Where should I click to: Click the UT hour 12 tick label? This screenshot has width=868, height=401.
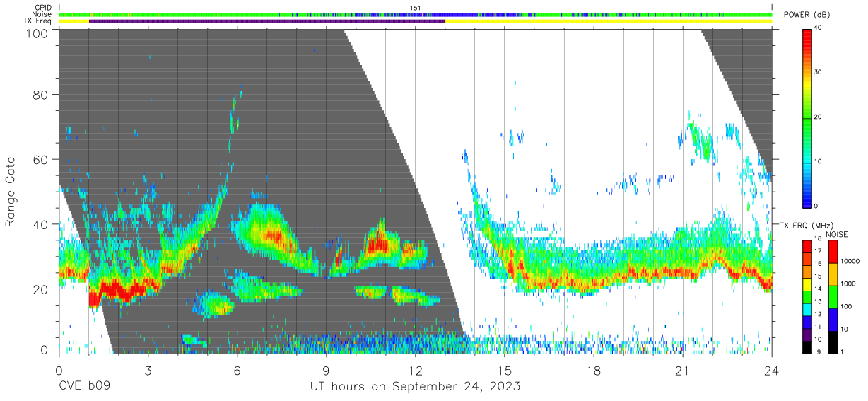tap(415, 371)
